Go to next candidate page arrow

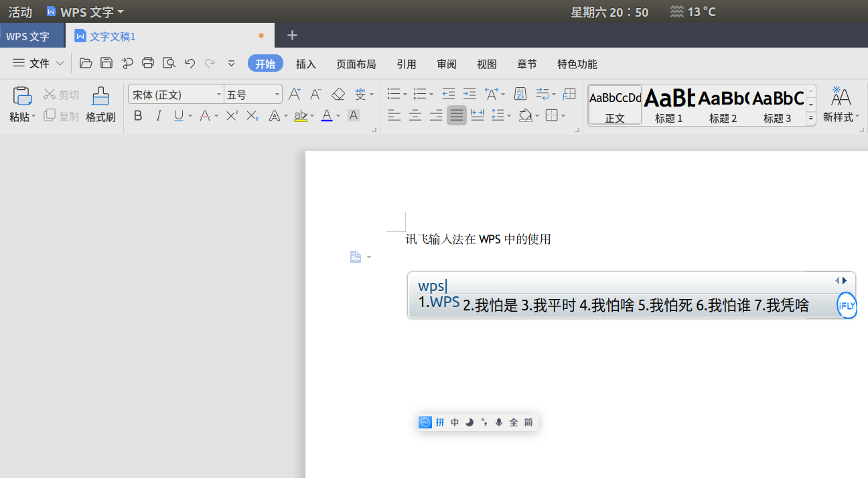845,280
